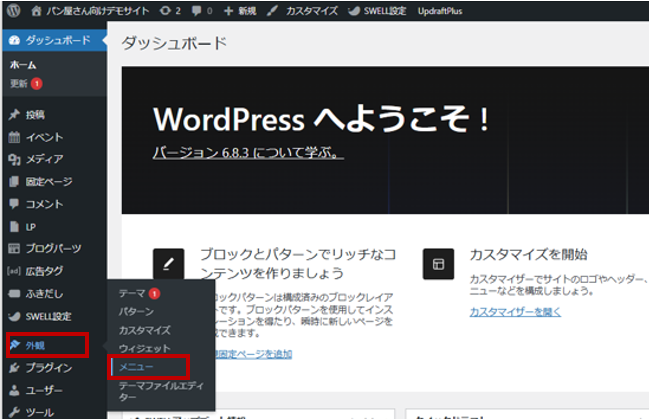Click the media icon for メディア

(x=14, y=159)
